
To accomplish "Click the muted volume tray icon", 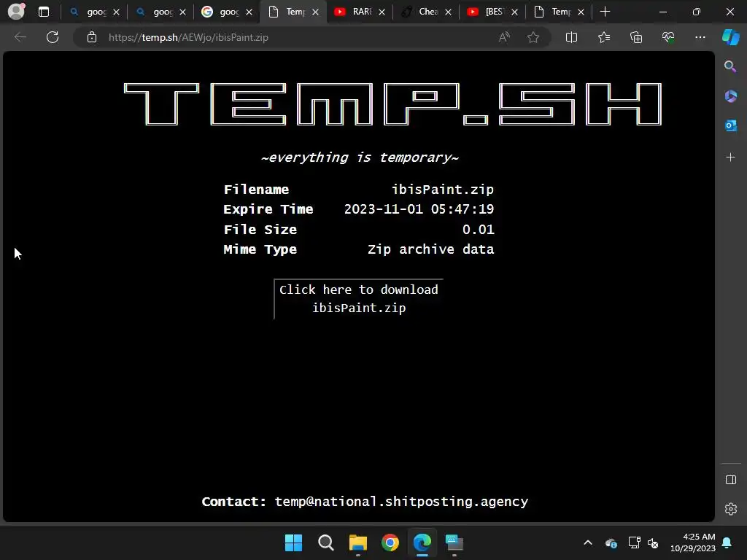I will click(653, 542).
